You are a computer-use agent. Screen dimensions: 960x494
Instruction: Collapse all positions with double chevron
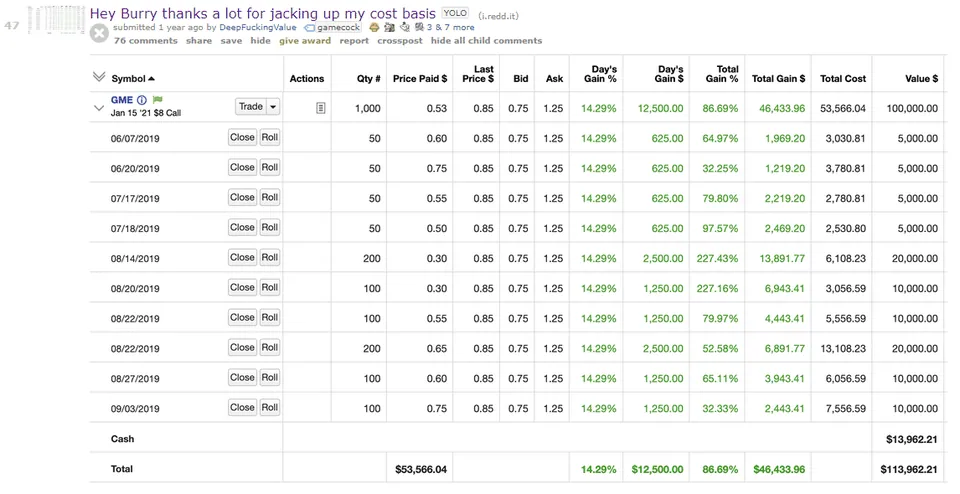99,77
